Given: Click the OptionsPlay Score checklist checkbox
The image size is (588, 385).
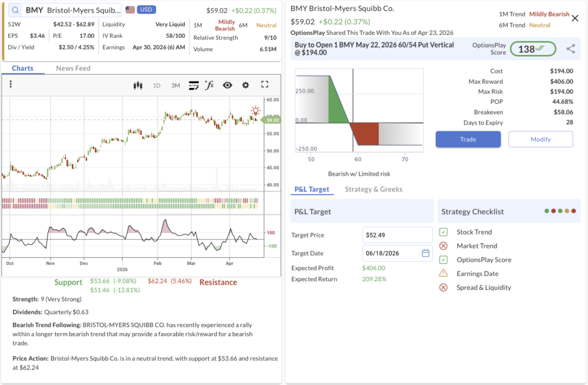Looking at the screenshot, I should 443,259.
